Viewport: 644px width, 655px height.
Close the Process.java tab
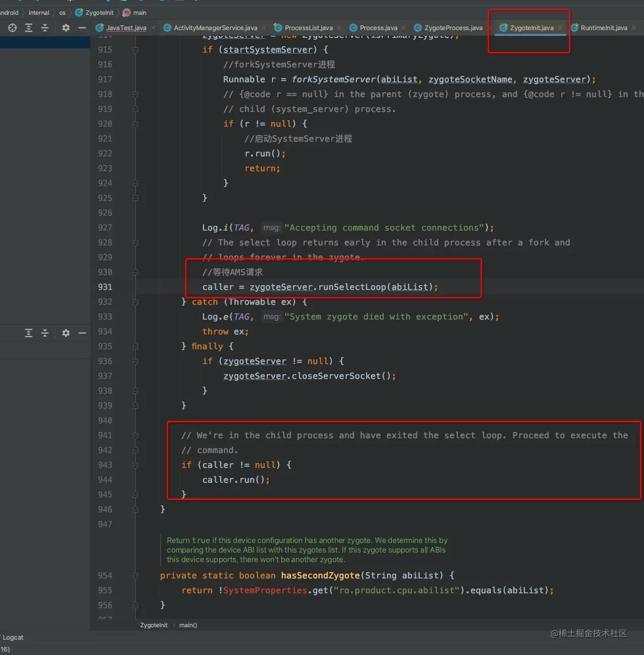tap(404, 28)
